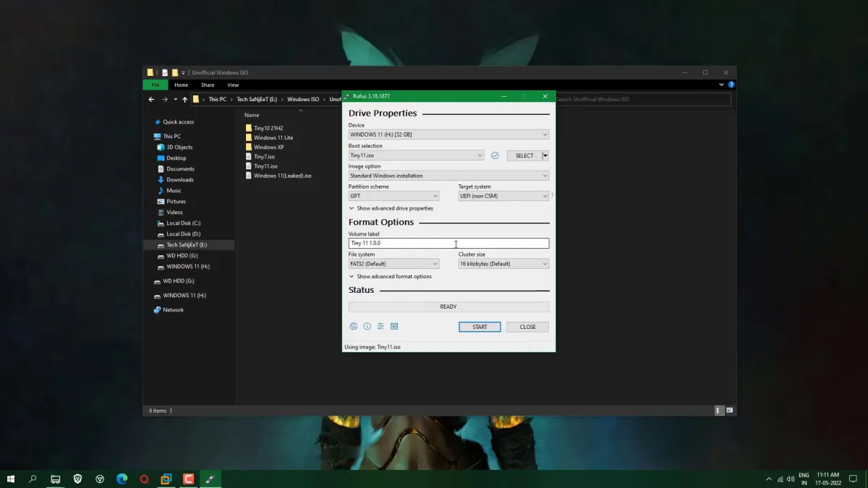This screenshot has height=488, width=868.
Task: Launch Chrome from the taskbar
Action: click(x=100, y=479)
